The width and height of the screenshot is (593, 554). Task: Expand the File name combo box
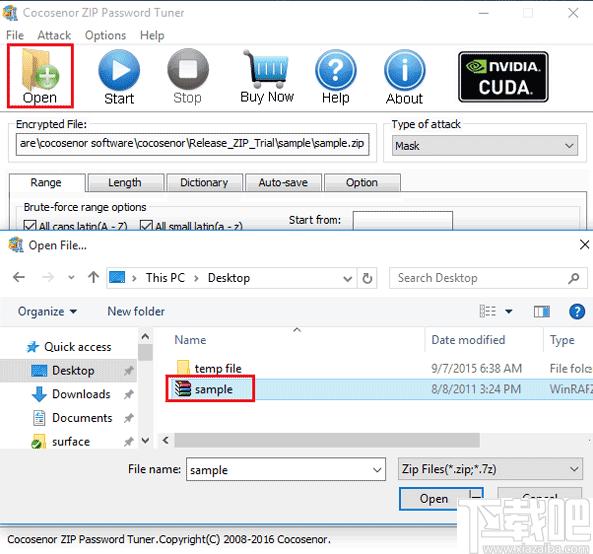[377, 470]
